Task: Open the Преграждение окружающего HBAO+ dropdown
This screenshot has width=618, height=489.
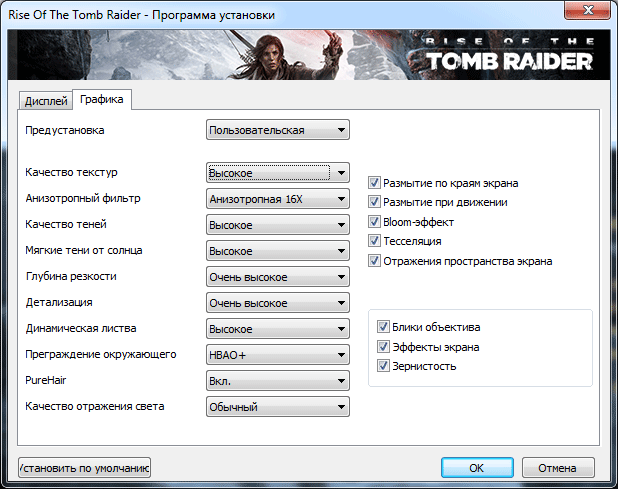Action: point(277,355)
